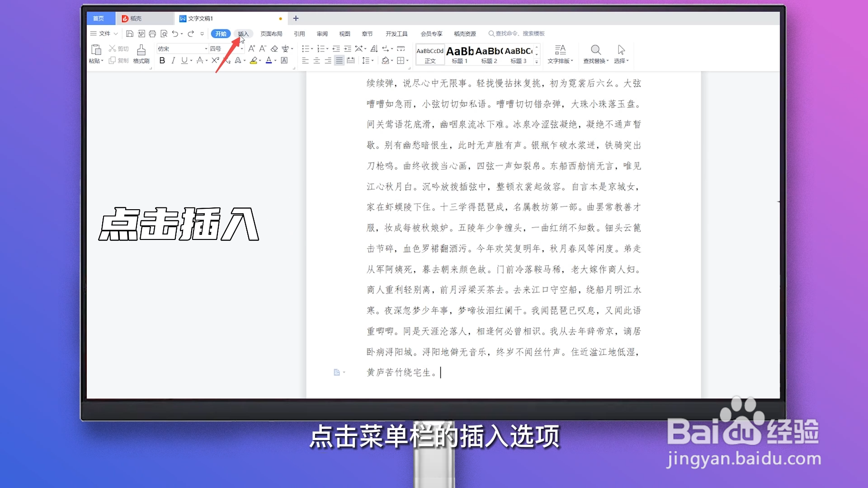
Task: Expand the borders dropdown
Action: (407, 61)
